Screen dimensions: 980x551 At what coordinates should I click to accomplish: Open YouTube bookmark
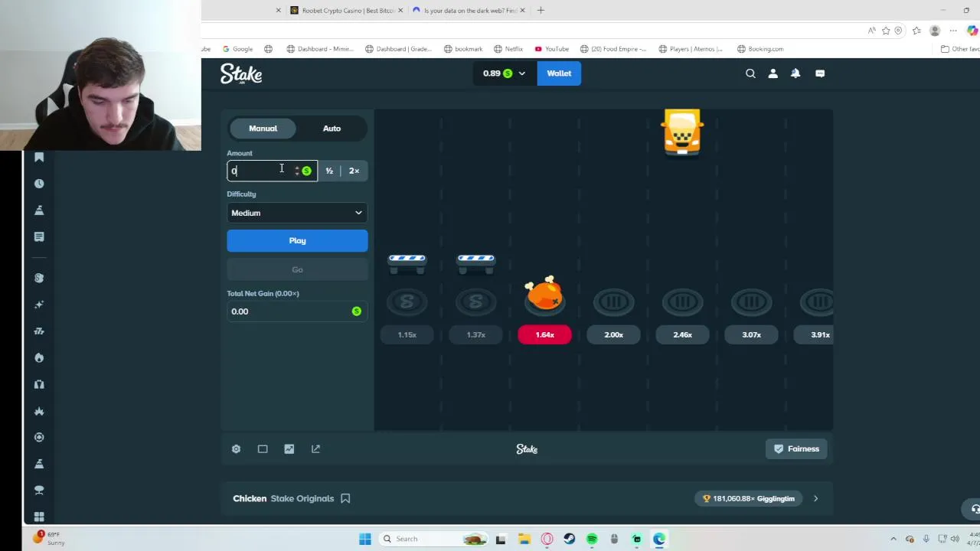[x=552, y=49]
